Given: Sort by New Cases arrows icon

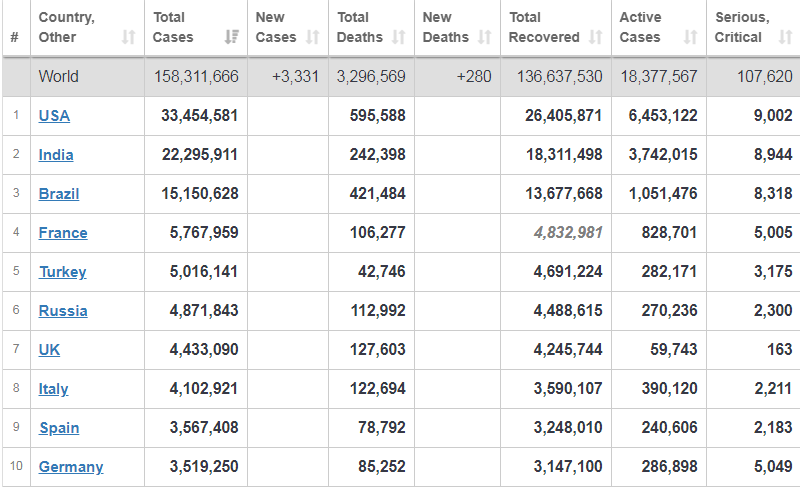Looking at the screenshot, I should click(312, 37).
